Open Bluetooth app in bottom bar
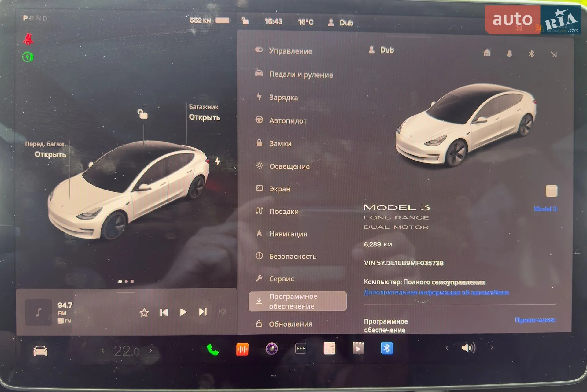The height and width of the screenshot is (392, 587). (387, 348)
